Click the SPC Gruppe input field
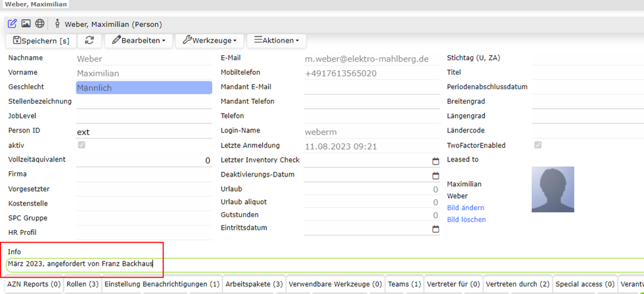 144,219
